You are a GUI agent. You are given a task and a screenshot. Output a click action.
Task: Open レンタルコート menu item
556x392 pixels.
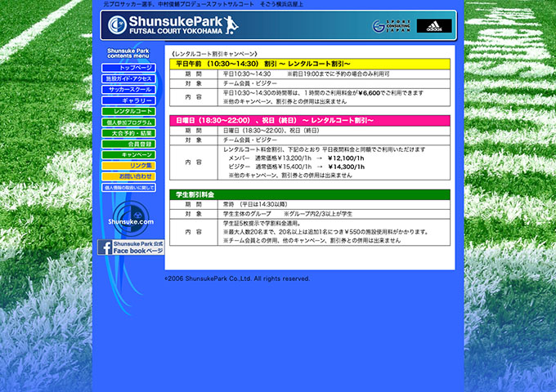coord(128,111)
